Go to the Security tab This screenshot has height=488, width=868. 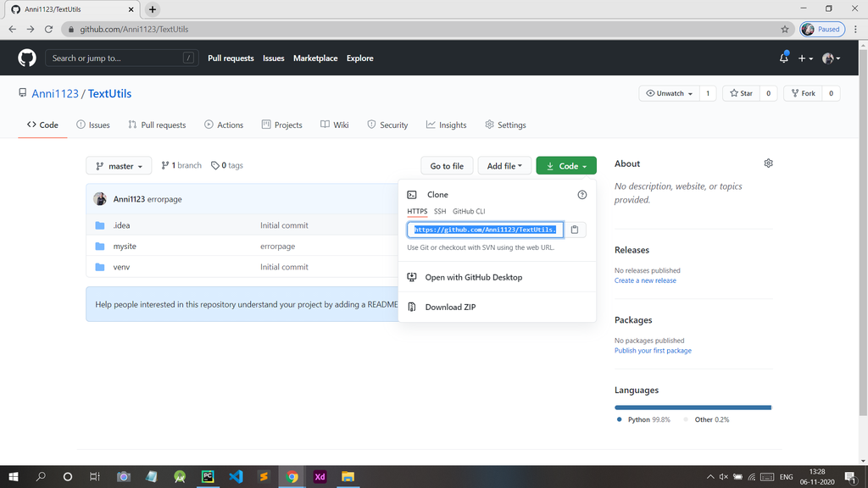387,125
